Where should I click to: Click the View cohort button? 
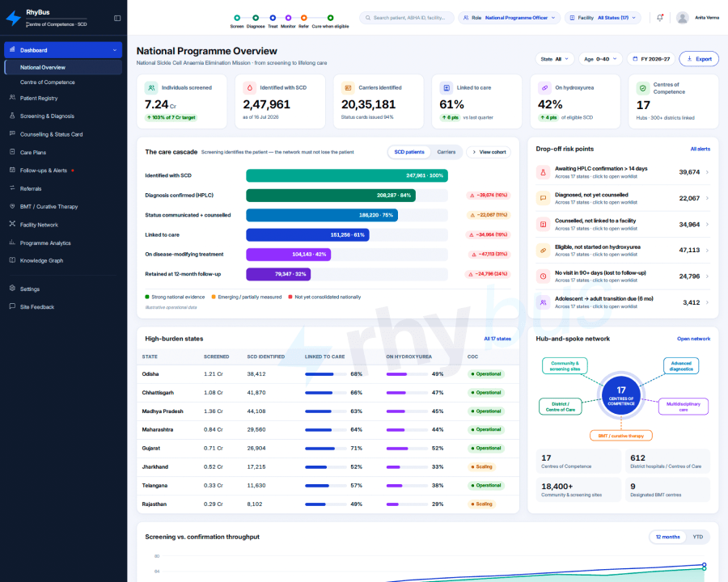tap(489, 152)
